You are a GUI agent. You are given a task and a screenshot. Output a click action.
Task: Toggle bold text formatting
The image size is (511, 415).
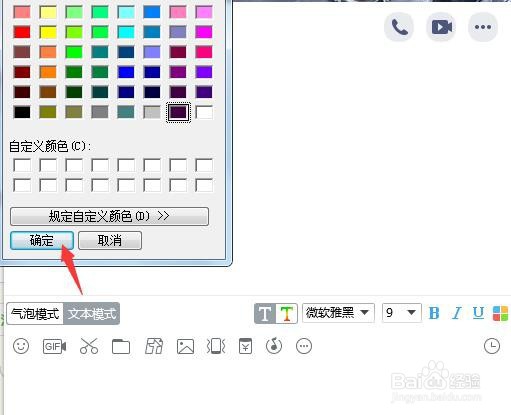(x=434, y=313)
